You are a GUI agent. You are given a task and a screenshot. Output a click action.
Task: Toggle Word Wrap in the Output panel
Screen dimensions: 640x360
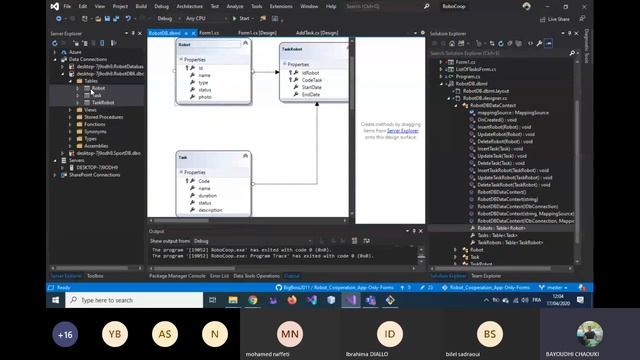[x=367, y=241]
